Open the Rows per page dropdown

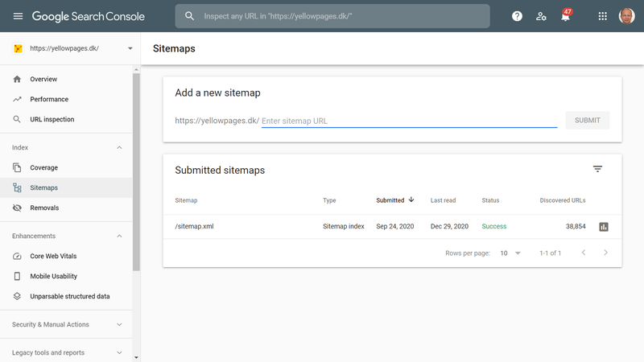click(x=510, y=253)
